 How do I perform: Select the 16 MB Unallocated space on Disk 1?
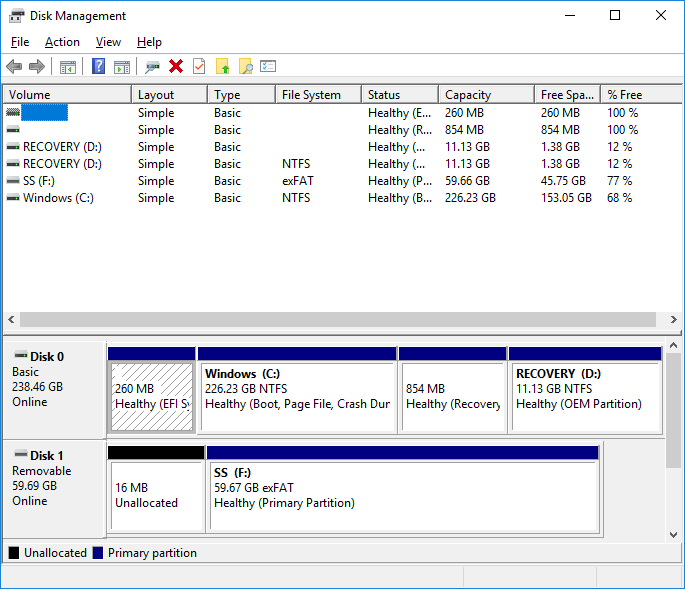pos(155,495)
